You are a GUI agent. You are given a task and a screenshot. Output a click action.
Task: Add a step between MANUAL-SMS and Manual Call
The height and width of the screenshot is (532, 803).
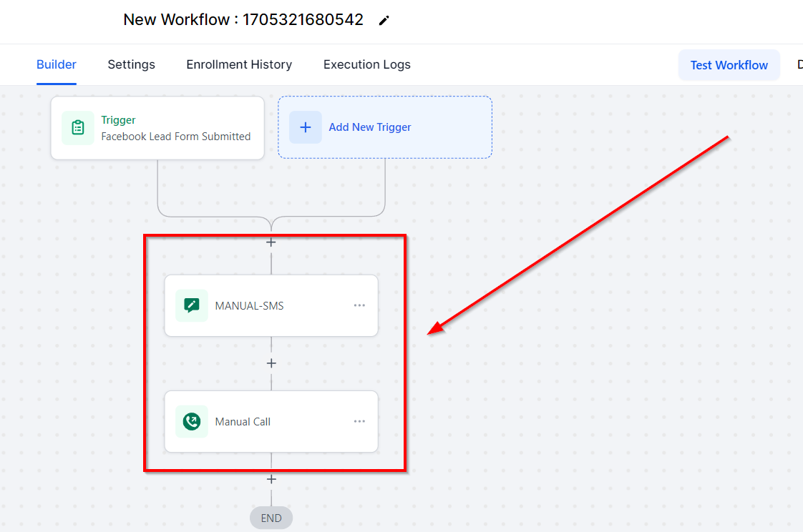pos(271,363)
